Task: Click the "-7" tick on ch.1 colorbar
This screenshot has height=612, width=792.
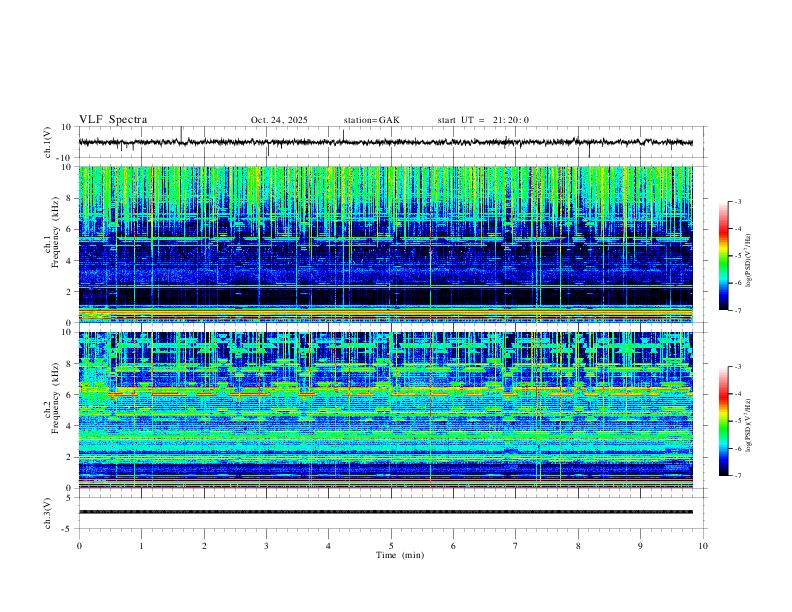Action: [x=738, y=311]
